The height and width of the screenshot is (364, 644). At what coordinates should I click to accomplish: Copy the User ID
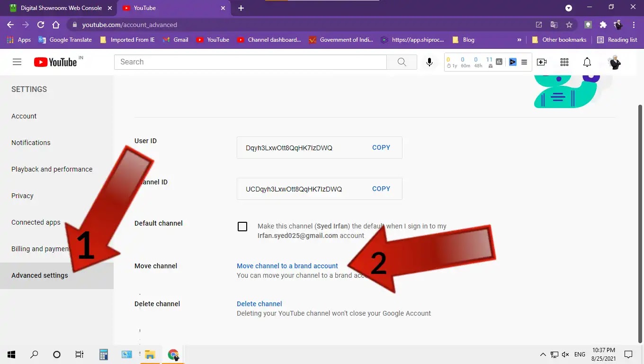click(381, 147)
